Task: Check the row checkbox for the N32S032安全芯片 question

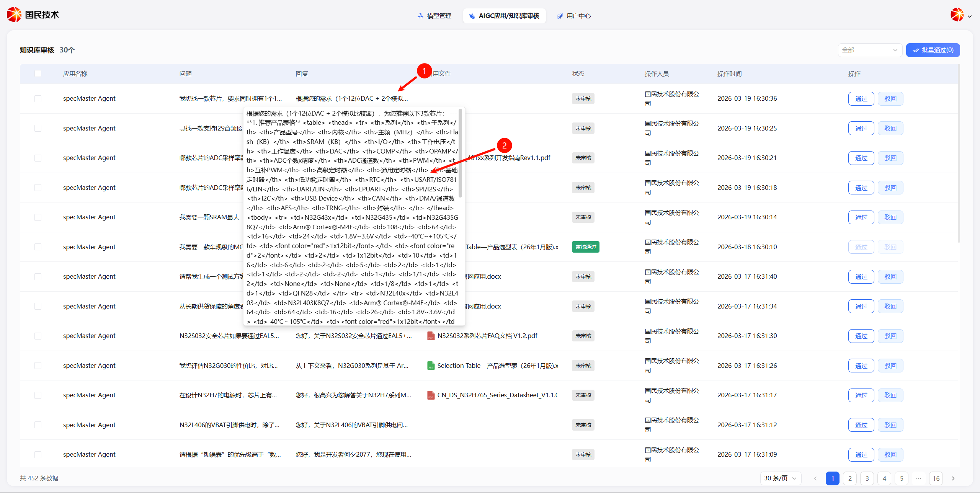Action: point(38,336)
